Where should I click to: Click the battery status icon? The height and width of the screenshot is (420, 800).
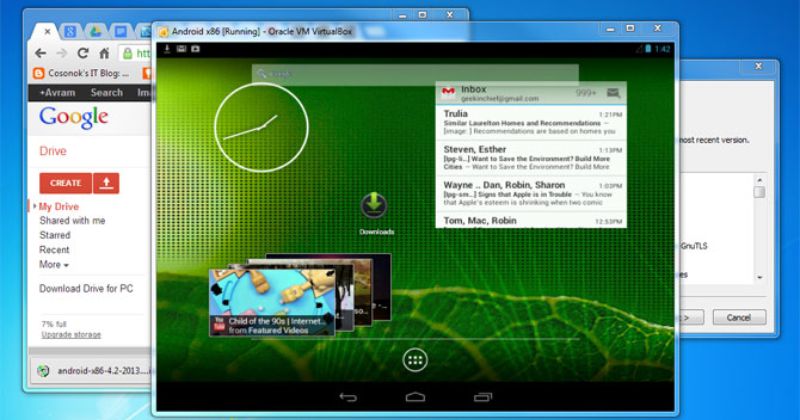[x=648, y=49]
